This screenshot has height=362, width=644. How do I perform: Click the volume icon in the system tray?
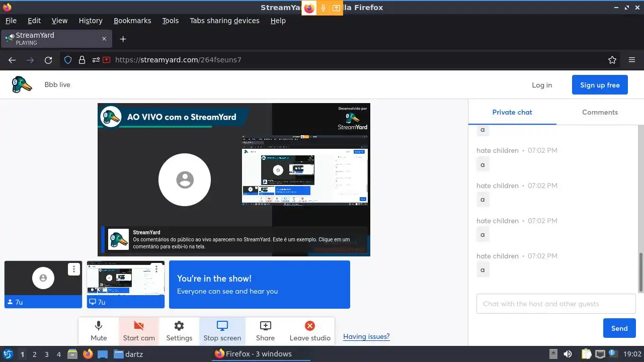[x=568, y=354]
